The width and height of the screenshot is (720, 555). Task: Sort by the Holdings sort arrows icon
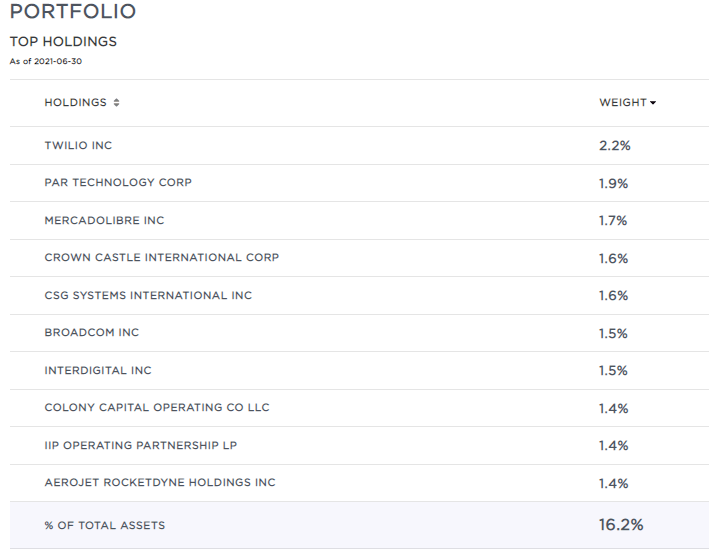116,103
